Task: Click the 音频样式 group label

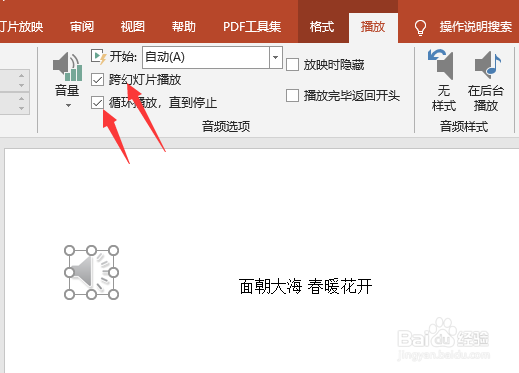Action: point(464,127)
